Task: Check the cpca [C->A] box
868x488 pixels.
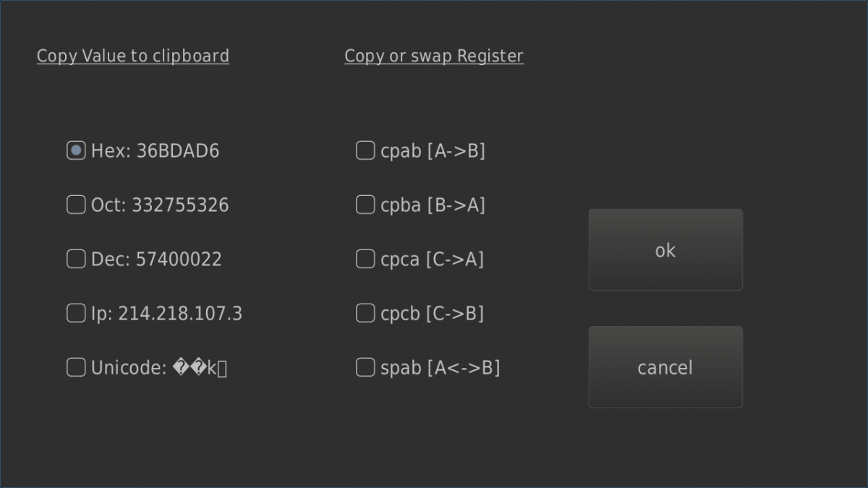Action: tap(365, 259)
